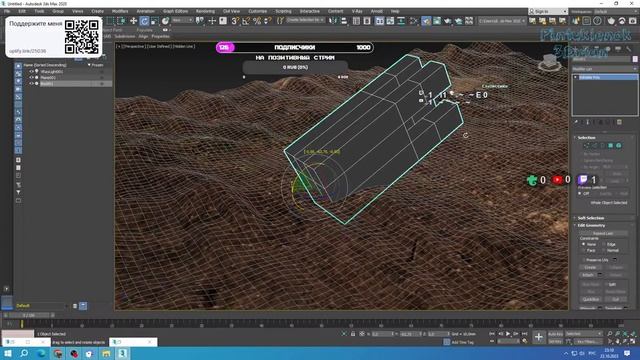Viewport: 640px width, 360px height.
Task: Open File Explorer from the taskbar
Action: pos(106,353)
